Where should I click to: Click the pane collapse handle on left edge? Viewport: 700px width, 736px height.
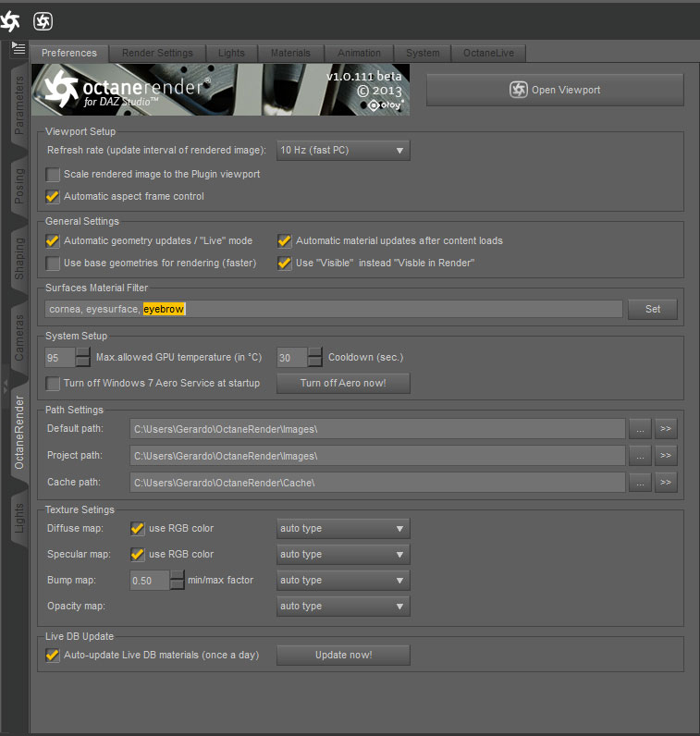[x=5, y=386]
